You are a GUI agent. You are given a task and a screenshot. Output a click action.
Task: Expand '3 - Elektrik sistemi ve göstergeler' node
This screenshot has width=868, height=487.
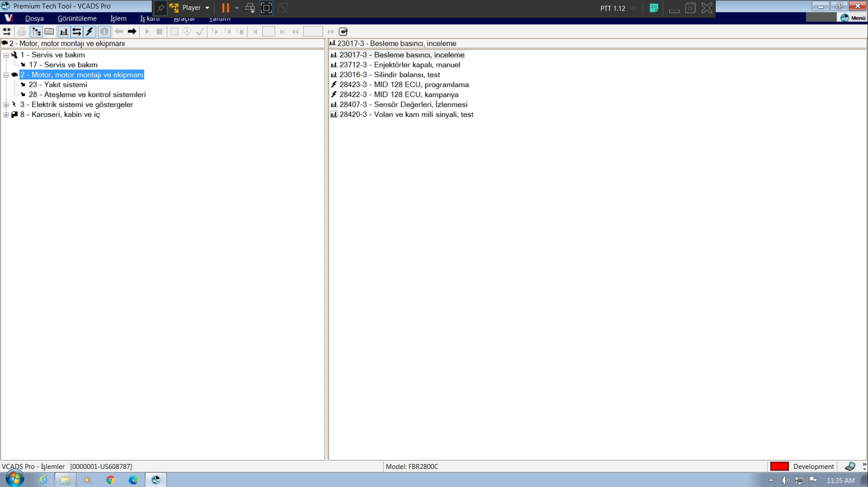[6, 105]
